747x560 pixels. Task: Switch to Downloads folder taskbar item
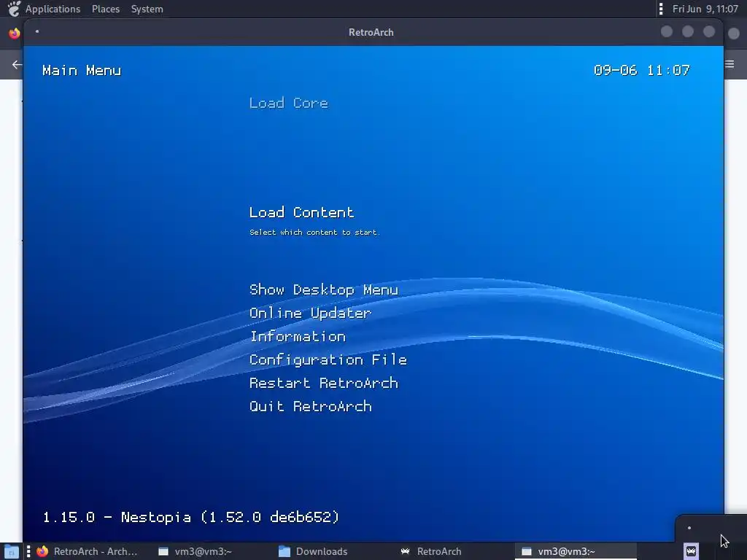[313, 551]
